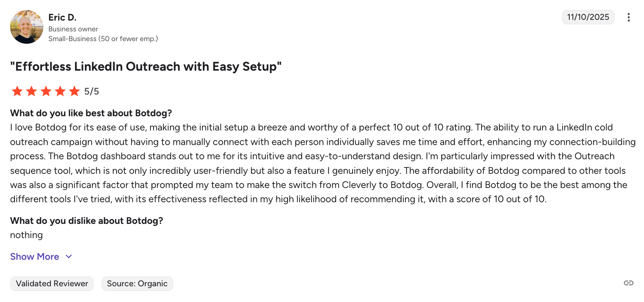Image resolution: width=644 pixels, height=302 pixels.
Task: Click the Small-Business company size label
Action: [103, 39]
